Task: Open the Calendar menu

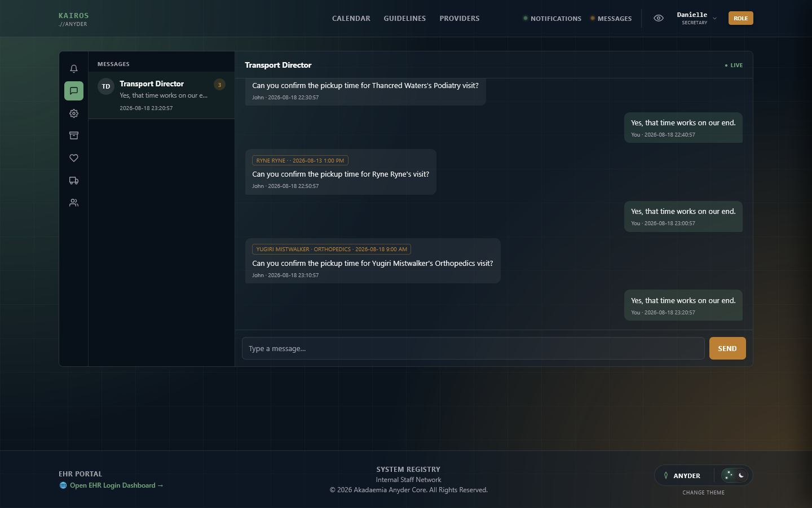Action: [x=351, y=19]
